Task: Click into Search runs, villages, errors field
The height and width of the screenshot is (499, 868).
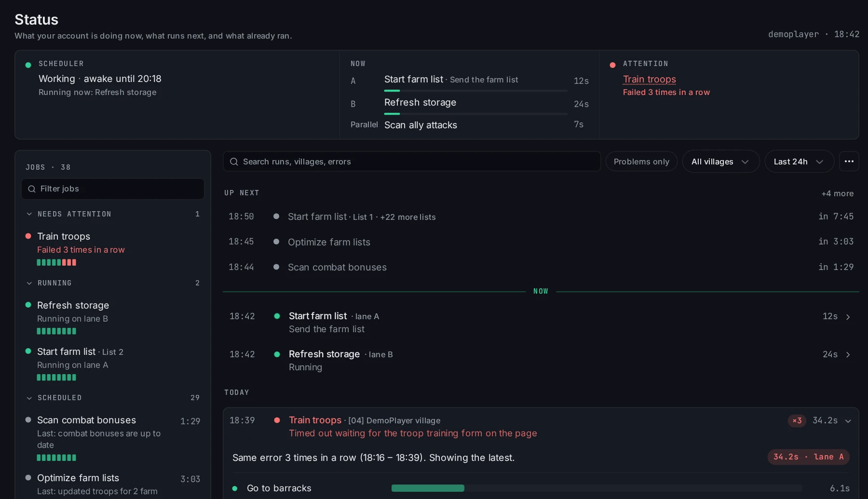Action: coord(412,162)
